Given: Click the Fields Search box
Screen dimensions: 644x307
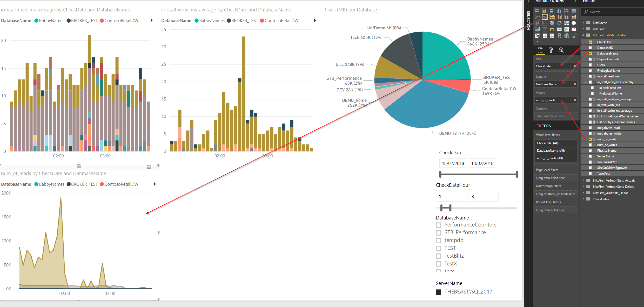Looking at the screenshot, I should pyautogui.click(x=613, y=12).
